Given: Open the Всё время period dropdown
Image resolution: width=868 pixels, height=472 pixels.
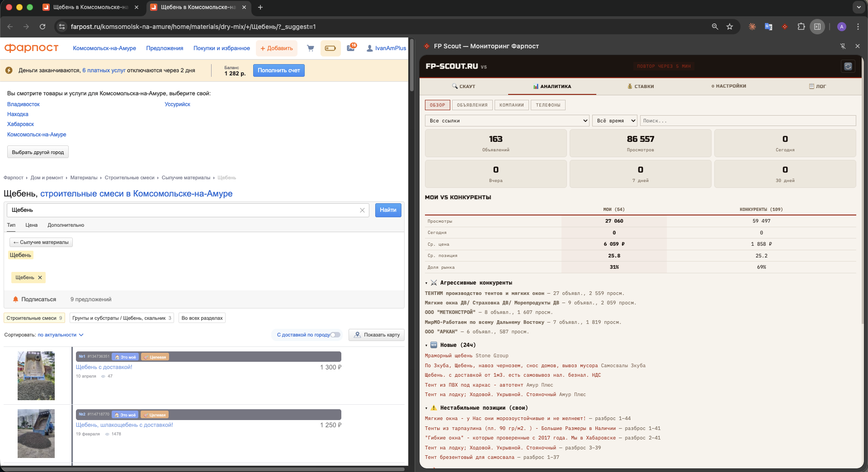Looking at the screenshot, I should [615, 121].
